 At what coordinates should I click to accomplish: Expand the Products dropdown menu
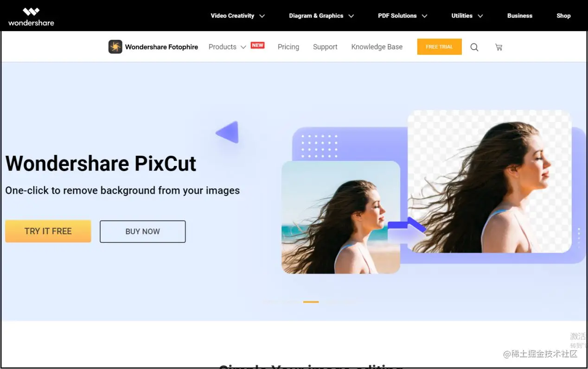point(227,47)
